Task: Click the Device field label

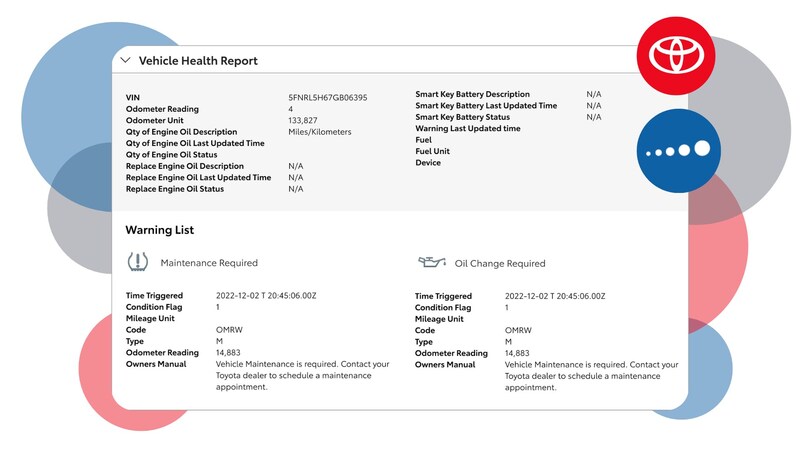Action: tap(428, 163)
